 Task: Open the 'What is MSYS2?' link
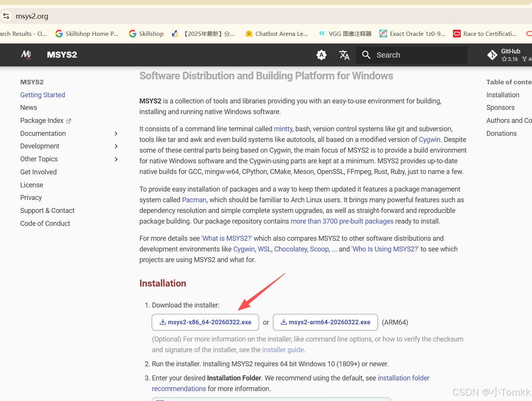click(x=227, y=238)
